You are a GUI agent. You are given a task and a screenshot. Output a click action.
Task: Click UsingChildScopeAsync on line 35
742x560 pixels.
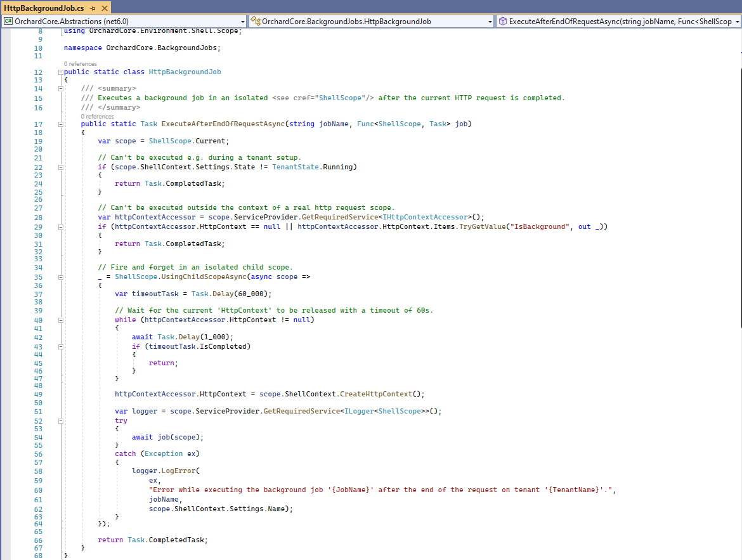pos(204,277)
